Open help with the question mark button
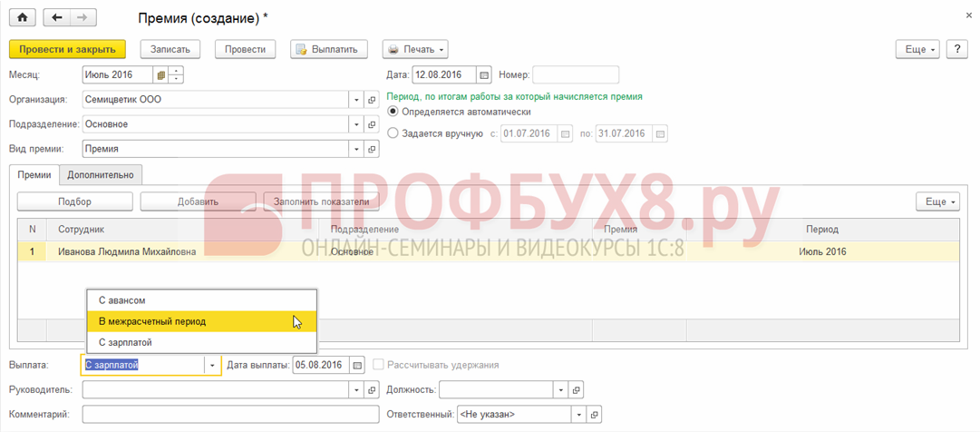 coord(956,49)
